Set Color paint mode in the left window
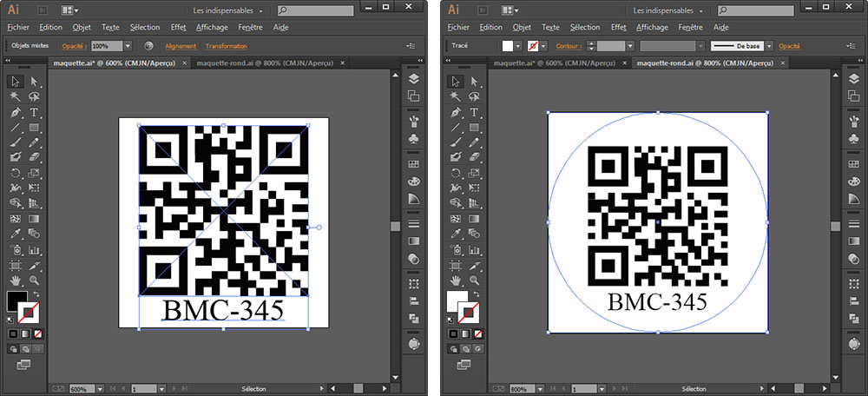 (x=13, y=334)
